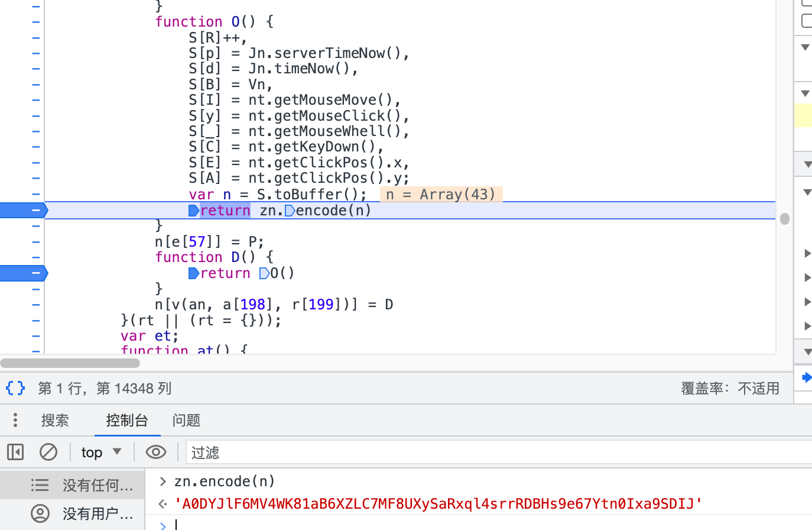
Task: Collapse the upper gray section header triangle in sidebar
Action: pos(807,164)
